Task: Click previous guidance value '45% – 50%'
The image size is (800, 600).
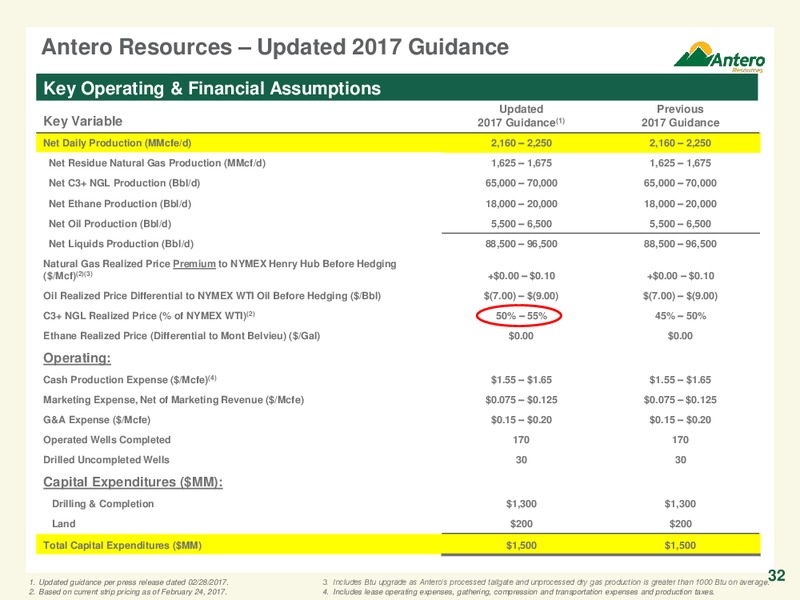Action: pos(680,316)
